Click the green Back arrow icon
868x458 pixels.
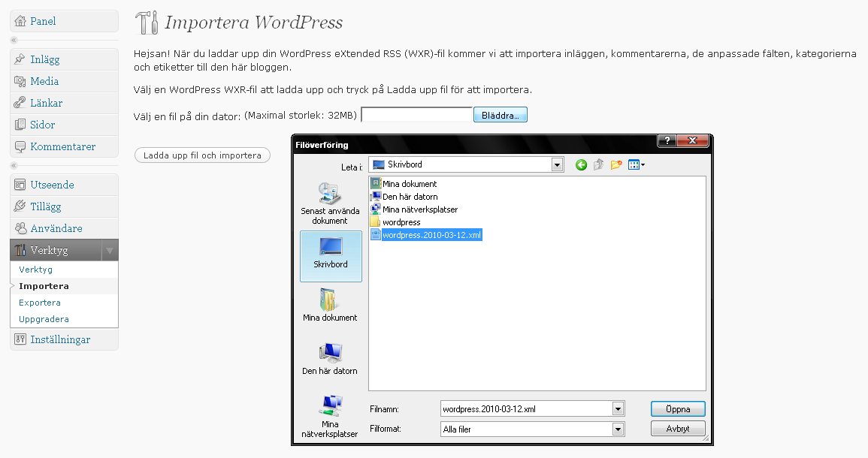pos(581,165)
